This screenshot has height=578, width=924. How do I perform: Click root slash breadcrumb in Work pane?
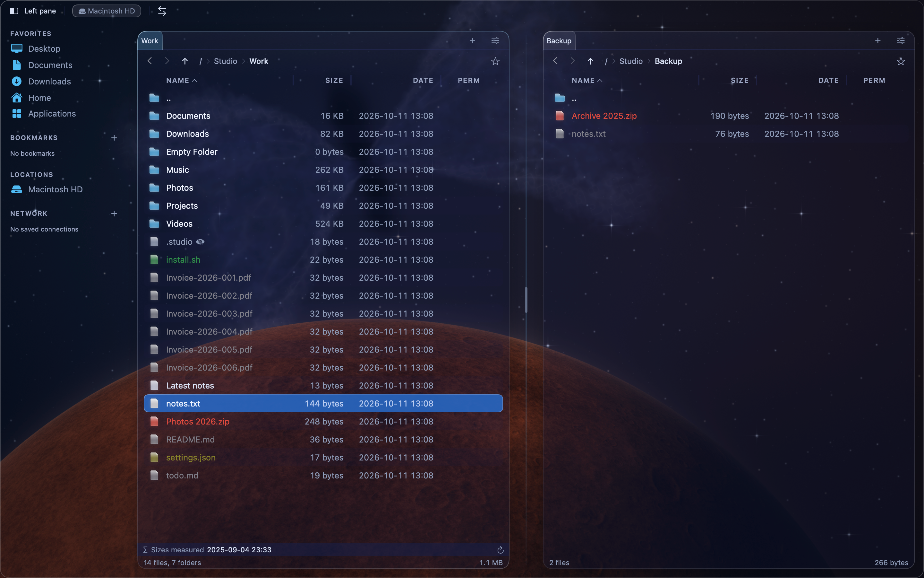pos(201,61)
